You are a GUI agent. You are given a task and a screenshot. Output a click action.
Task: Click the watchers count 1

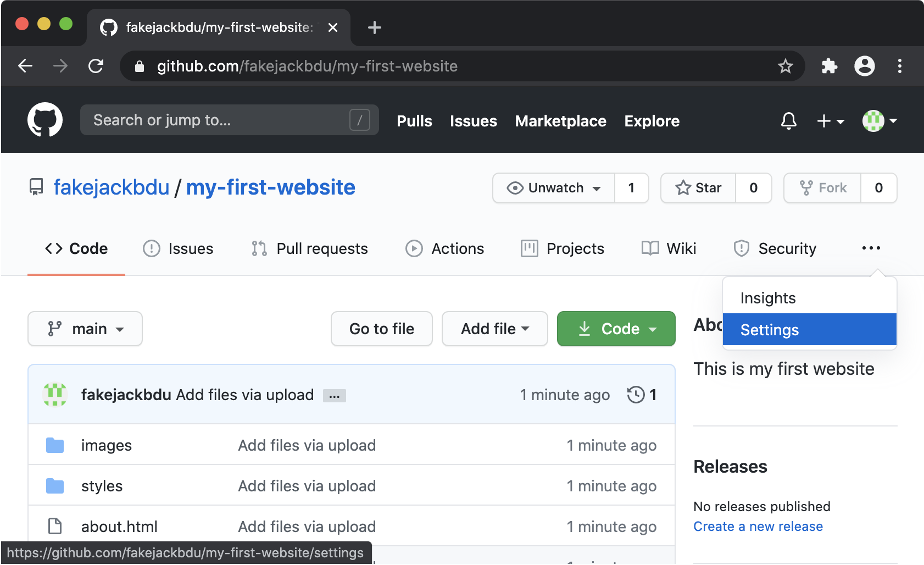click(x=632, y=188)
